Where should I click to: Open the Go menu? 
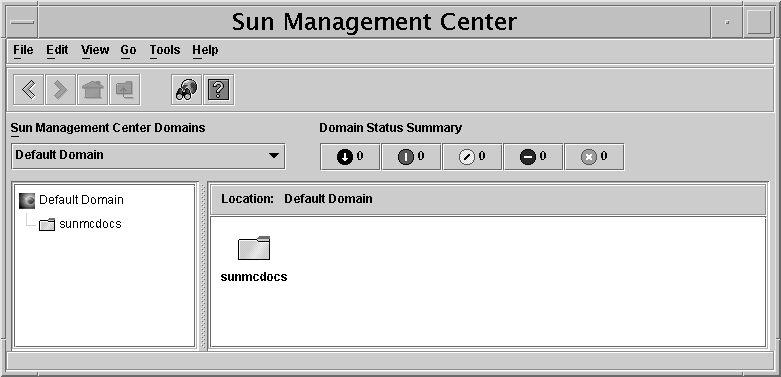point(128,50)
